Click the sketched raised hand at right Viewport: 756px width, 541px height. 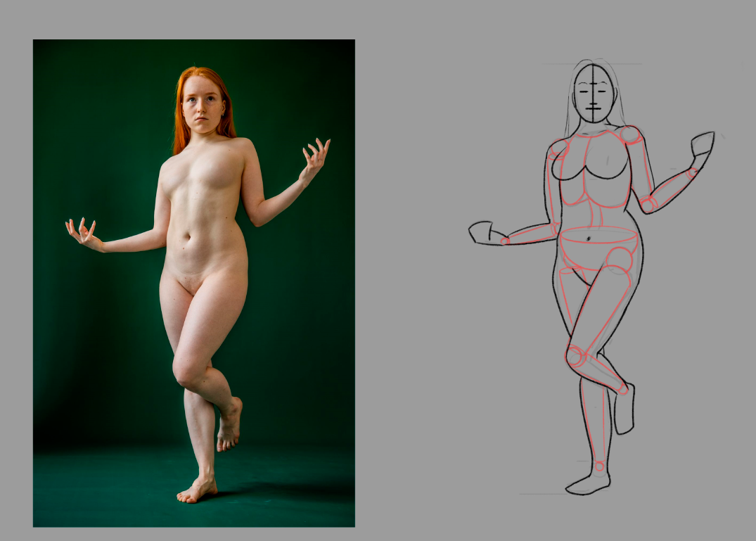[x=702, y=144]
